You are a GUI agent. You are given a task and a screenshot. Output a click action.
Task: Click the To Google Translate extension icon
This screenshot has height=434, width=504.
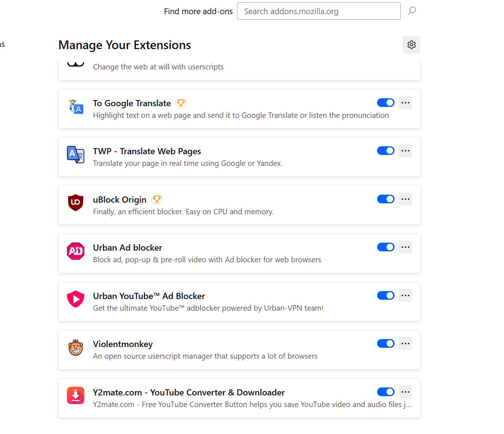point(76,106)
